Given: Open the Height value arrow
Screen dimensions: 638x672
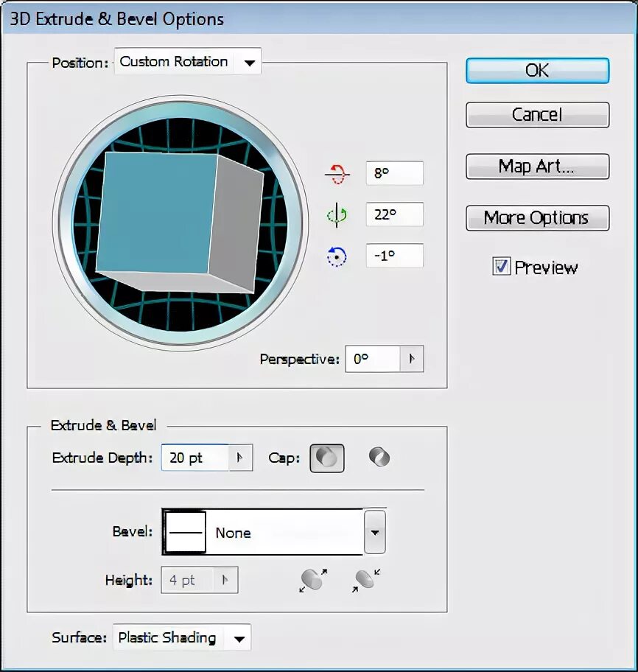Looking at the screenshot, I should [225, 581].
